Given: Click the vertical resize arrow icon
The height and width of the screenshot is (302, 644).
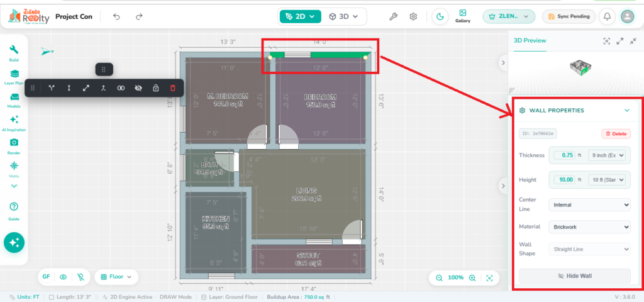Looking at the screenshot, I should click(69, 88).
